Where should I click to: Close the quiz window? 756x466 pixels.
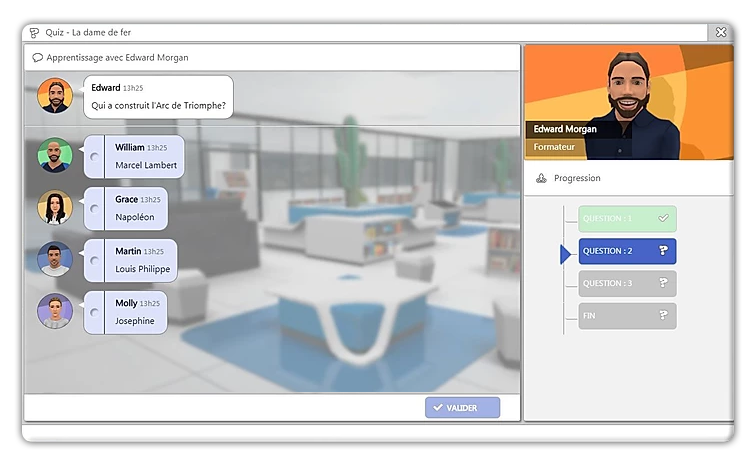721,32
